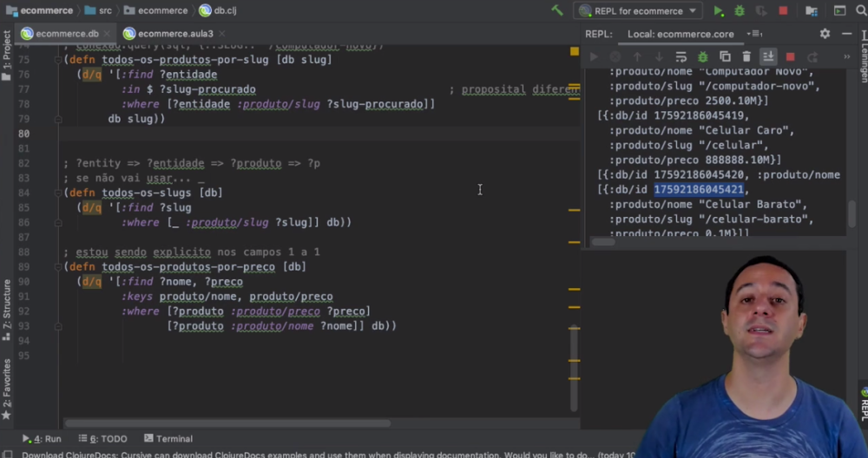
Task: Collapse todos-os-slugs function at line 84
Action: tap(58, 193)
